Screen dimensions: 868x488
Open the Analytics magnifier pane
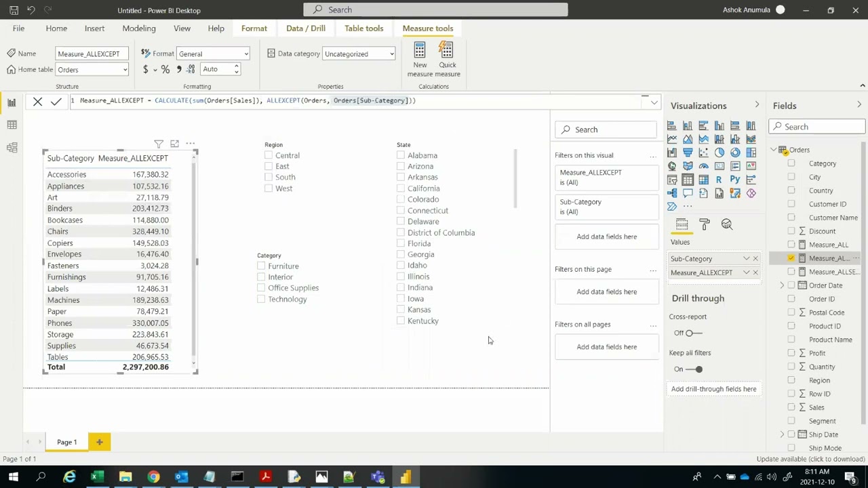(x=727, y=224)
